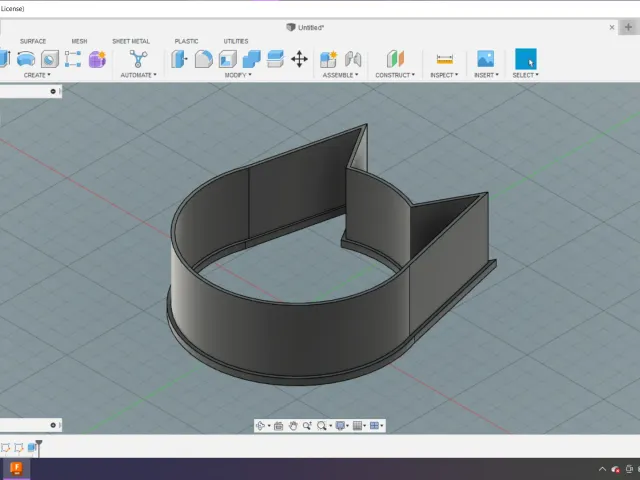Select the Press Pull tool

[179, 59]
